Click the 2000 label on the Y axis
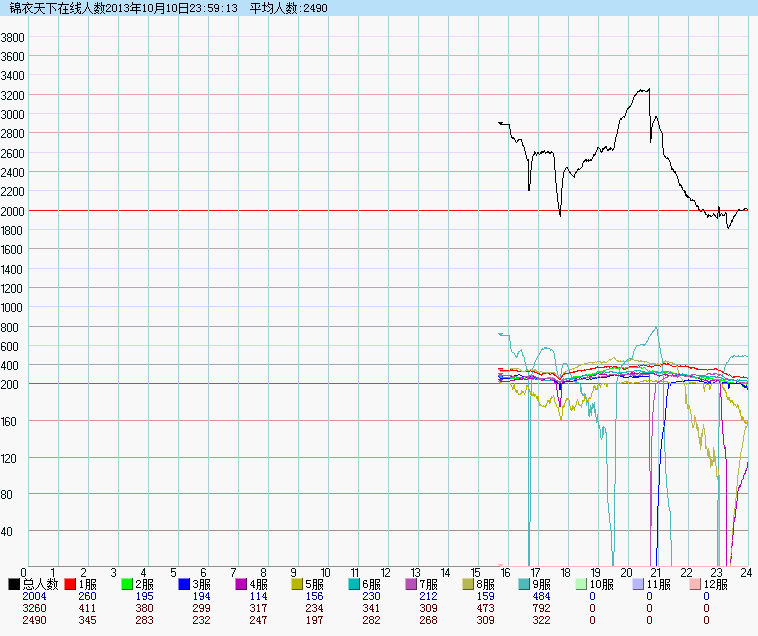 [14, 211]
